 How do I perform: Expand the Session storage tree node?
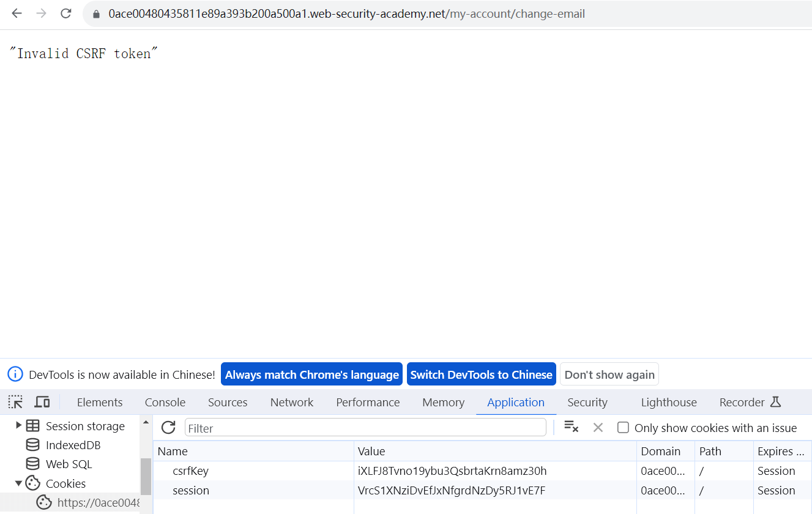coord(18,425)
